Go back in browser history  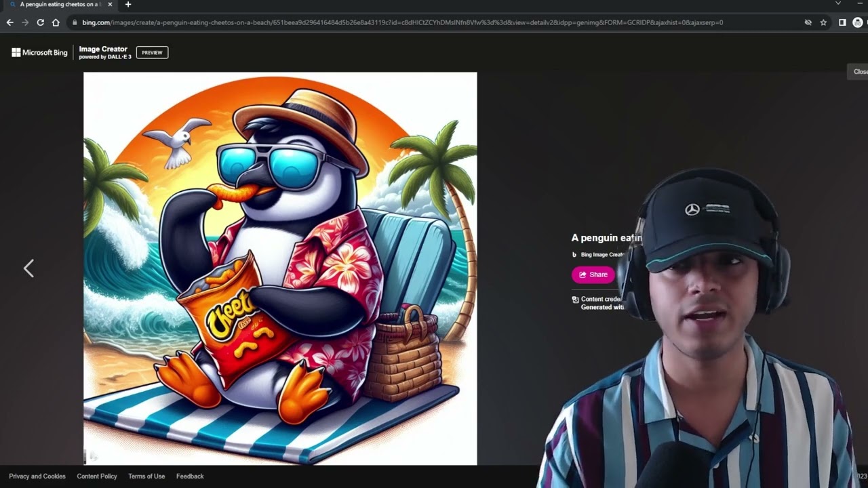click(x=9, y=22)
